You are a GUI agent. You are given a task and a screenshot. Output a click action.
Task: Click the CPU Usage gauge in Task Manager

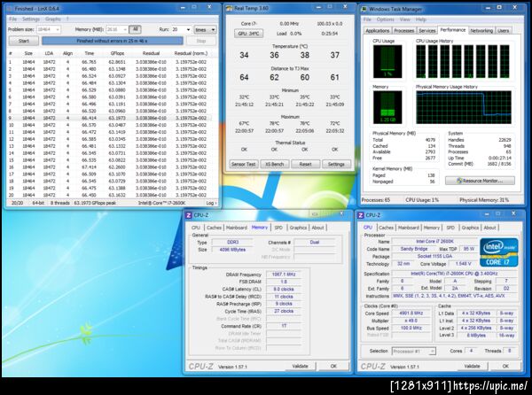pos(387,62)
